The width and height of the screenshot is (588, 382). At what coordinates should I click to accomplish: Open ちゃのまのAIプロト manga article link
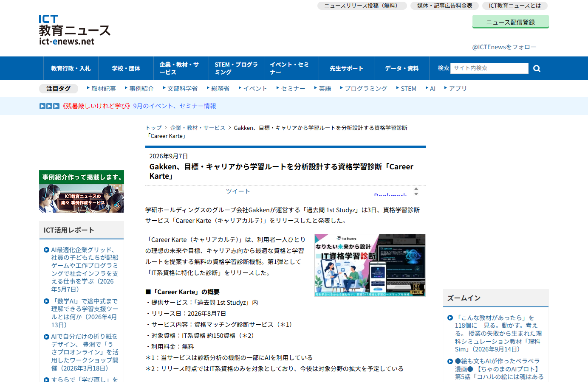point(498,369)
